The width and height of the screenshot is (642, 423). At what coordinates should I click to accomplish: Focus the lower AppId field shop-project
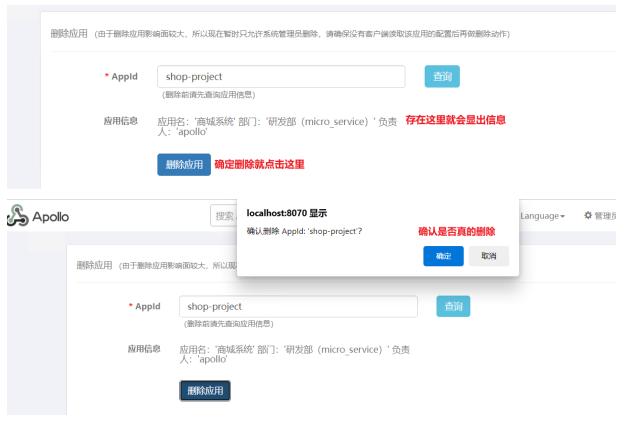point(298,306)
